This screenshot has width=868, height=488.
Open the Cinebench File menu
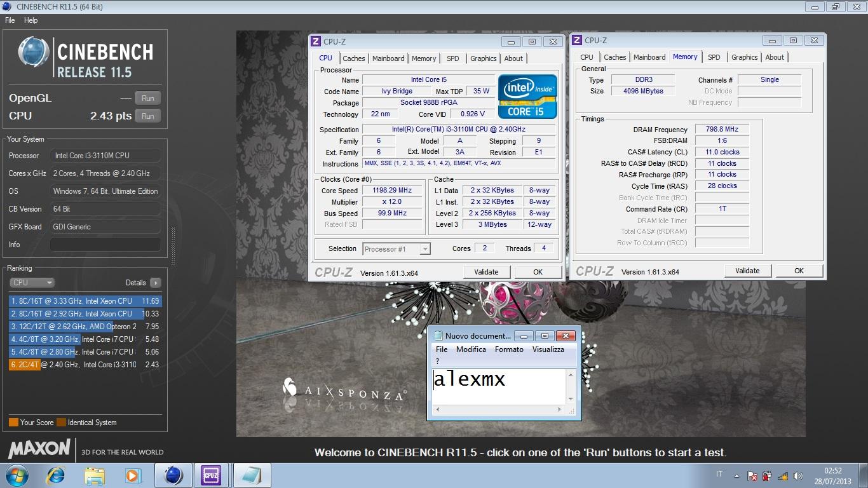click(x=10, y=20)
